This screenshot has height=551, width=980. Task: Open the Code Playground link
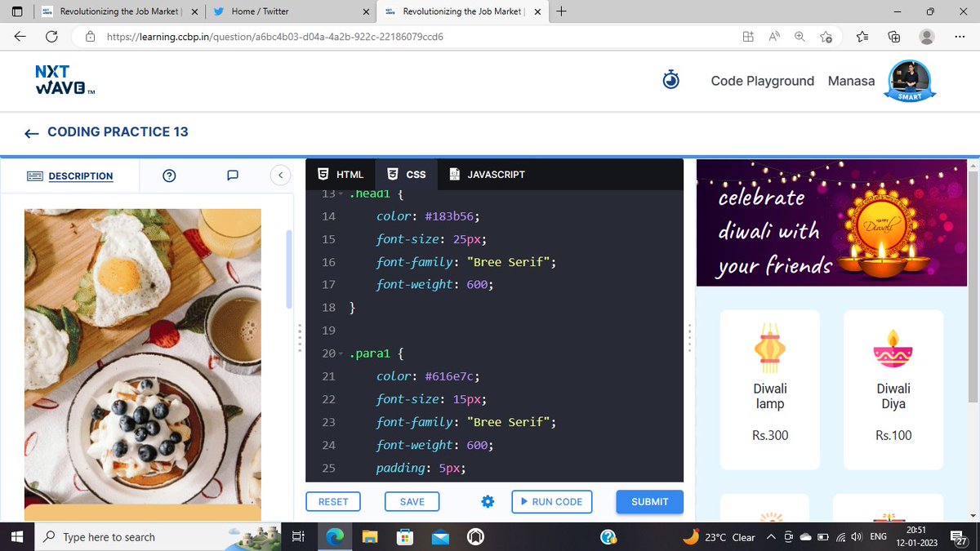[x=763, y=81]
